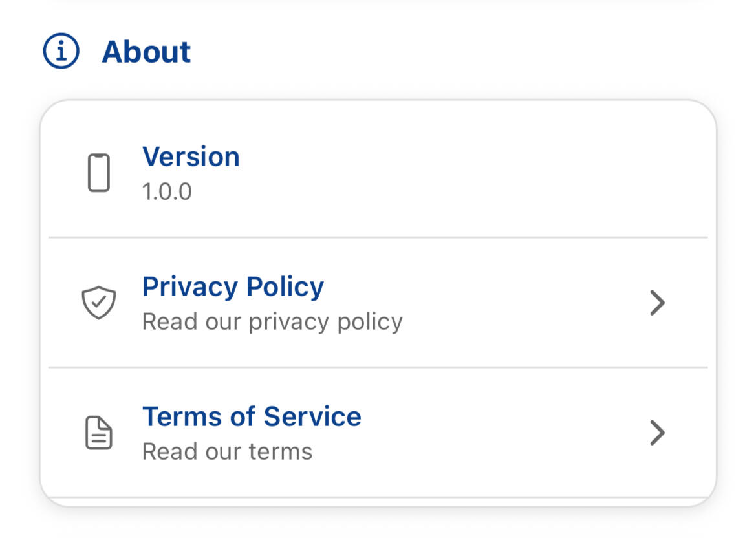Open Privacy Policy using its right chevron

(657, 303)
